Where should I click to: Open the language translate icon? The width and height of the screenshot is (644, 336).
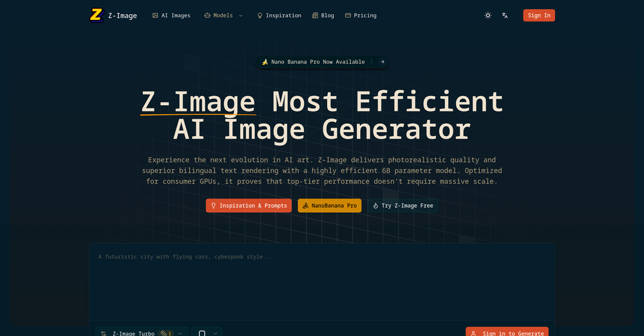tap(505, 15)
